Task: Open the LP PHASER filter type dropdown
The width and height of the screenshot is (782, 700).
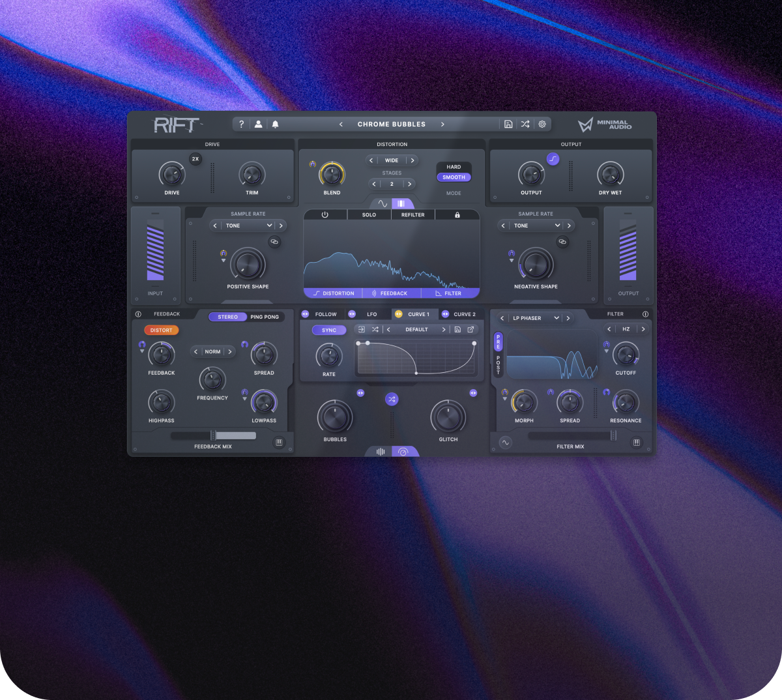Action: coord(535,318)
